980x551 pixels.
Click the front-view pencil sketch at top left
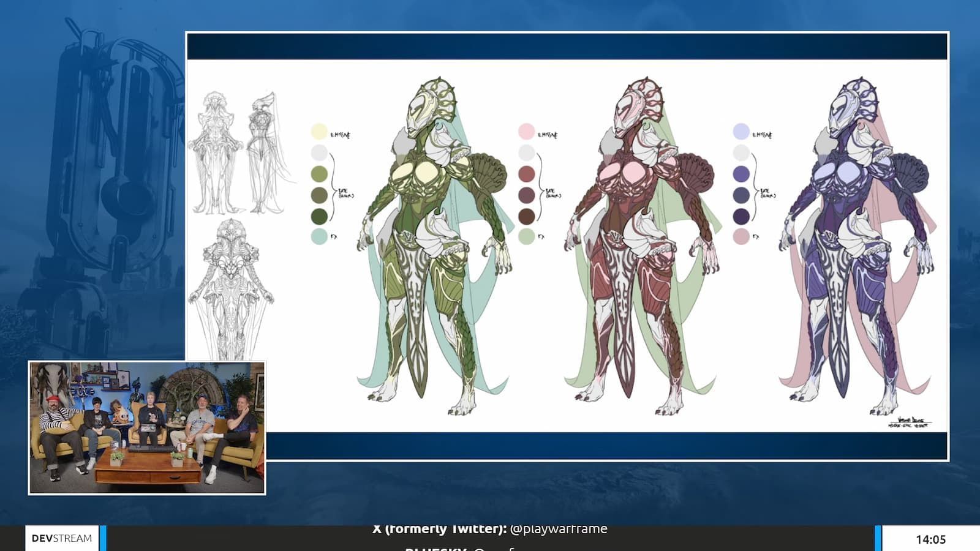point(216,153)
